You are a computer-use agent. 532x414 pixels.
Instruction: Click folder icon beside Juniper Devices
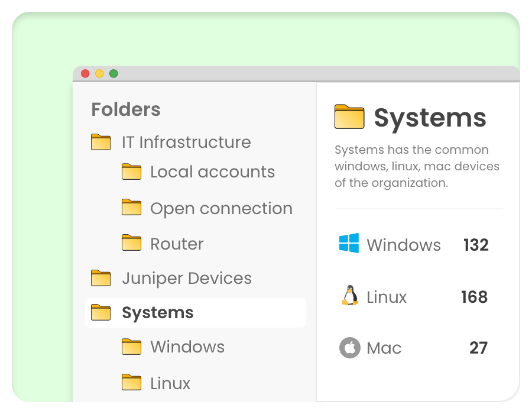pyautogui.click(x=101, y=278)
